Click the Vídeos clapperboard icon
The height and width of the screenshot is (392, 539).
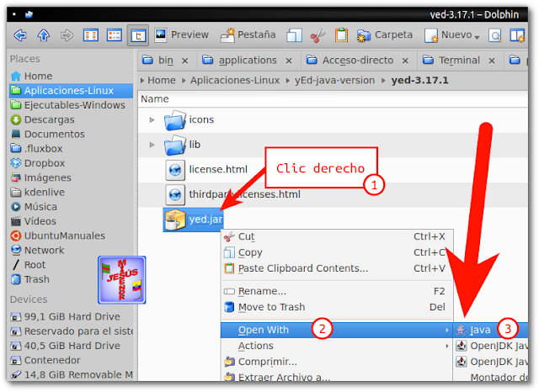(16, 221)
